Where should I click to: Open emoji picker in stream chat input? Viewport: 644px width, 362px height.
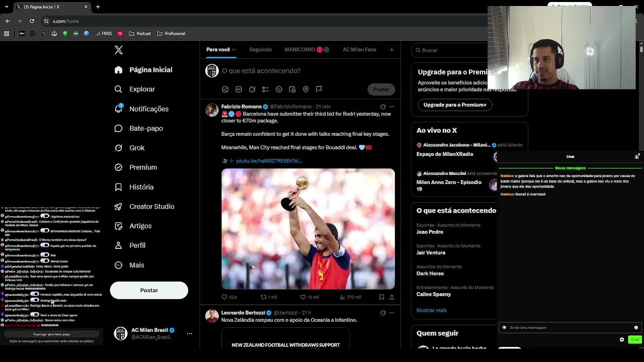pyautogui.click(x=636, y=328)
